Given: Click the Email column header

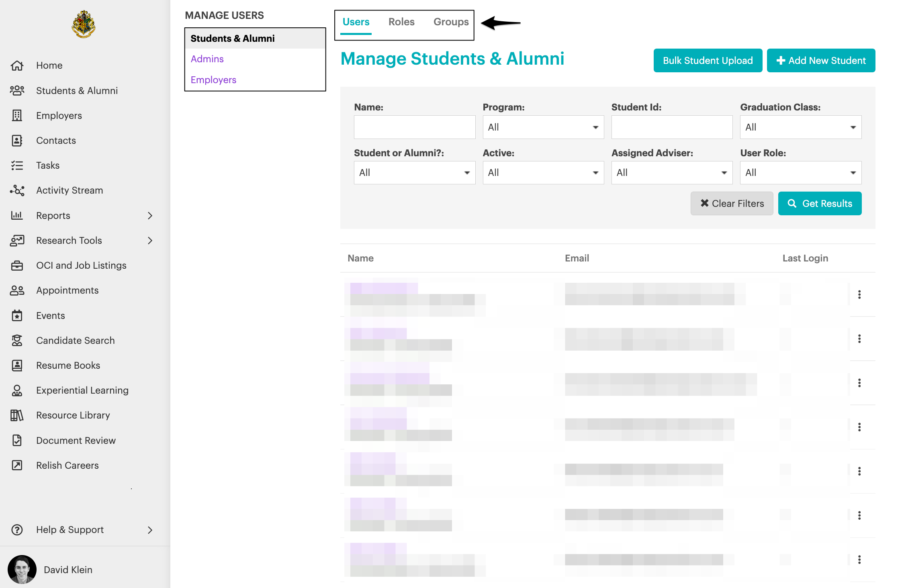Looking at the screenshot, I should [577, 258].
